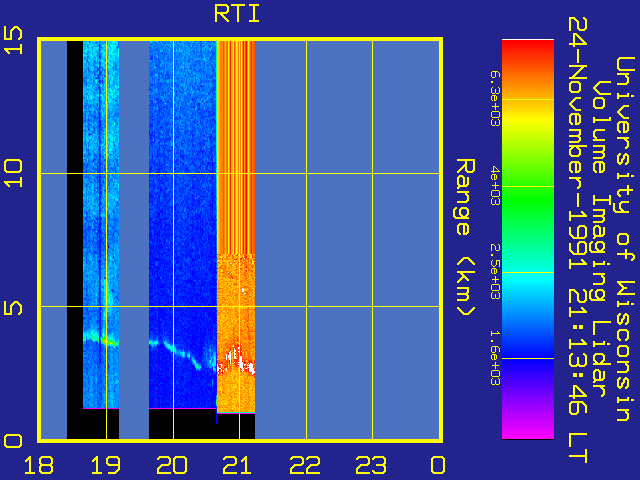Click the 2.5e+03 colorbar value
The height and width of the screenshot is (480, 640).
click(x=494, y=272)
